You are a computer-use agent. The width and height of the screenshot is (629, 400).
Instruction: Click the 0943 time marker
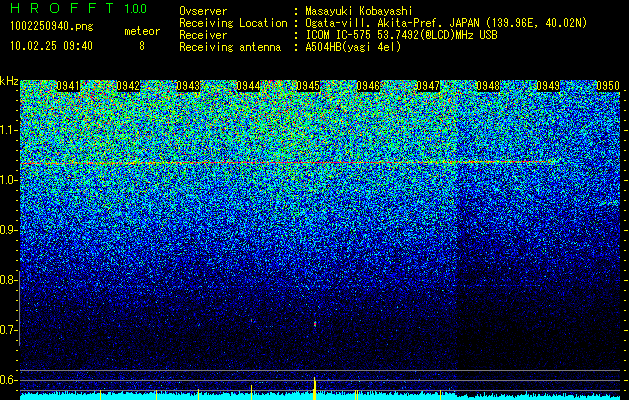click(188, 86)
